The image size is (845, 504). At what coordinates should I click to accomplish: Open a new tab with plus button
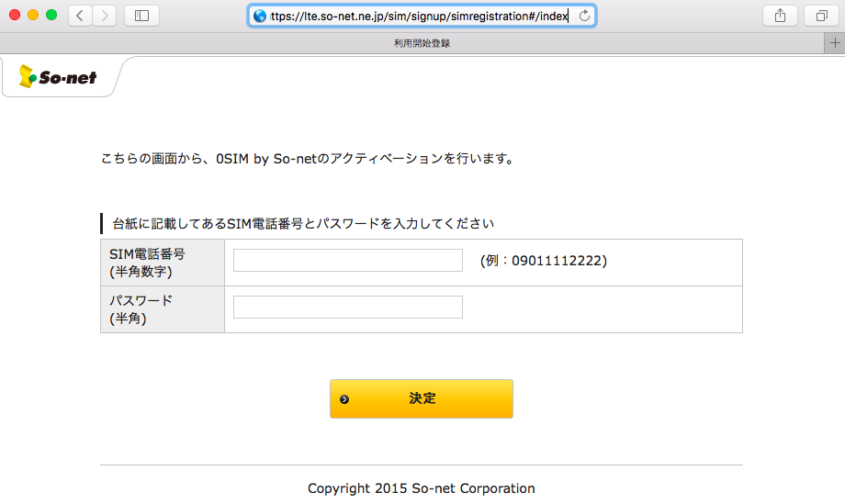[835, 43]
